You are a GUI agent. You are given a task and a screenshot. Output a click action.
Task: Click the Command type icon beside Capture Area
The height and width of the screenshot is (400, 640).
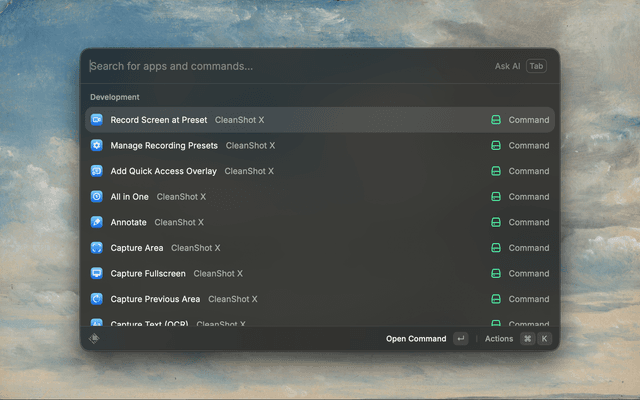click(495, 248)
